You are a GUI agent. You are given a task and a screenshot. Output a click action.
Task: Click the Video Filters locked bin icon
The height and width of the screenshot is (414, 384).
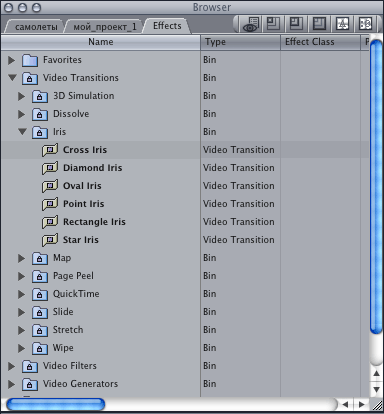(x=30, y=366)
